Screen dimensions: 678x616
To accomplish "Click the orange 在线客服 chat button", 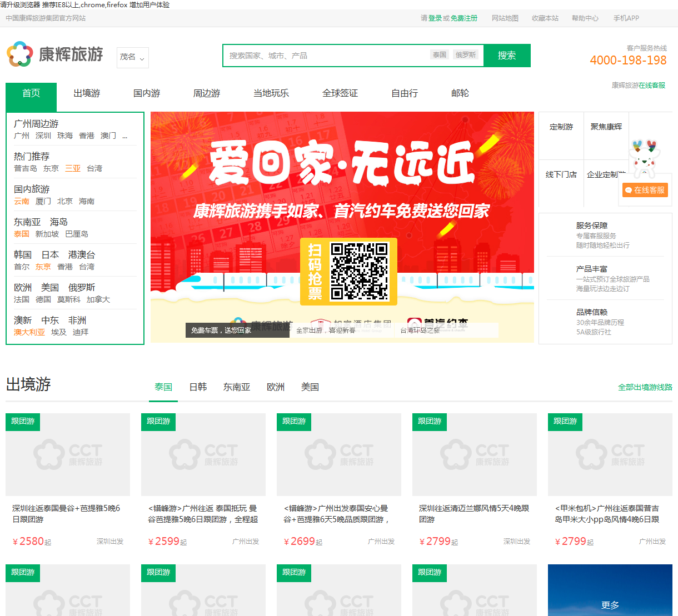I will [645, 190].
